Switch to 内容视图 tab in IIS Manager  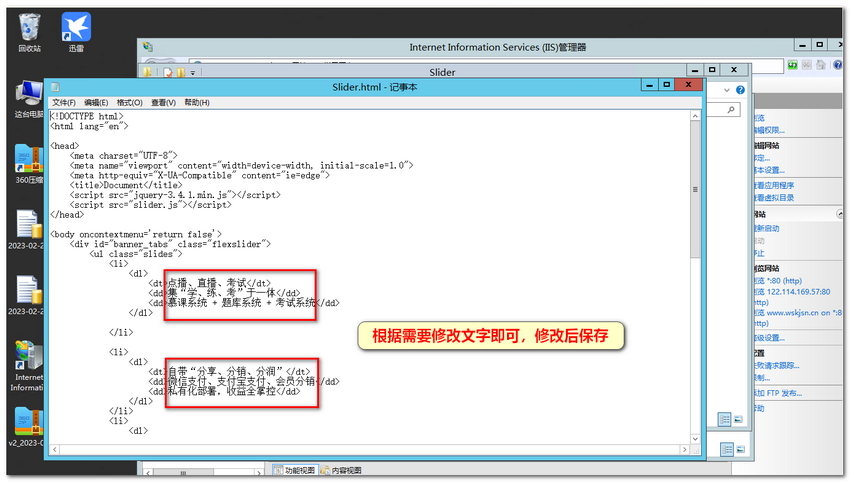[342, 471]
